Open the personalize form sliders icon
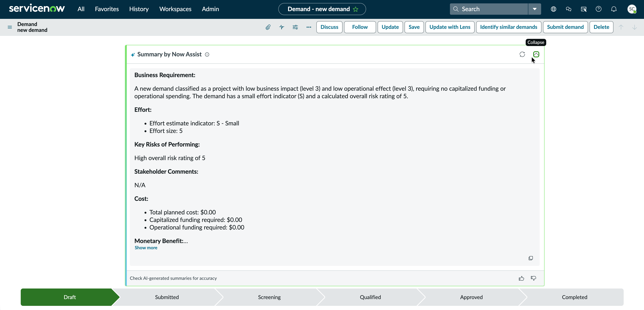 pos(295,27)
